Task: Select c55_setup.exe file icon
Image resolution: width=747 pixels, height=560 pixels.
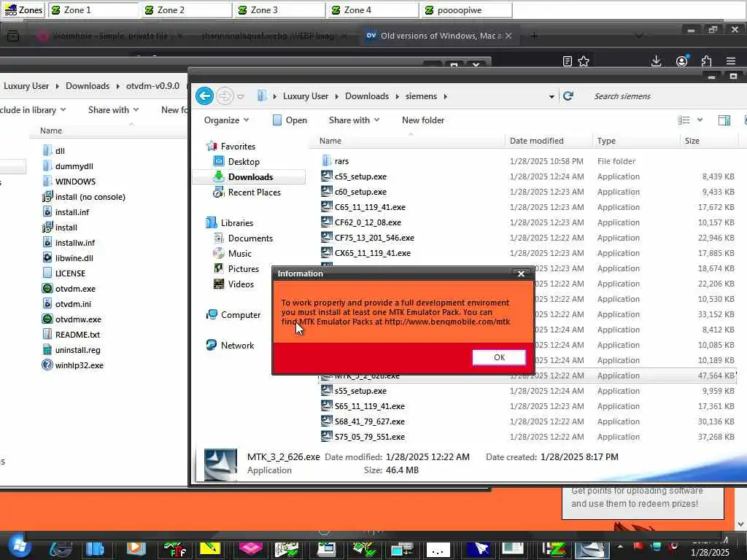Action: click(326, 176)
